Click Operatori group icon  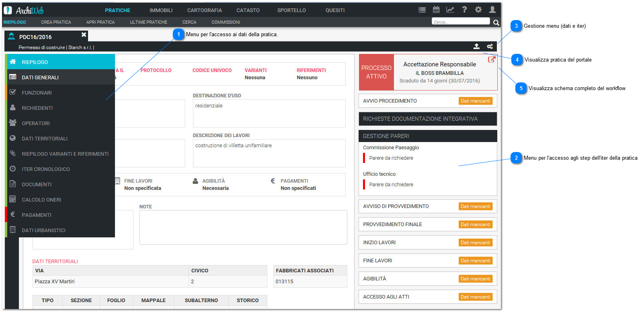13,123
